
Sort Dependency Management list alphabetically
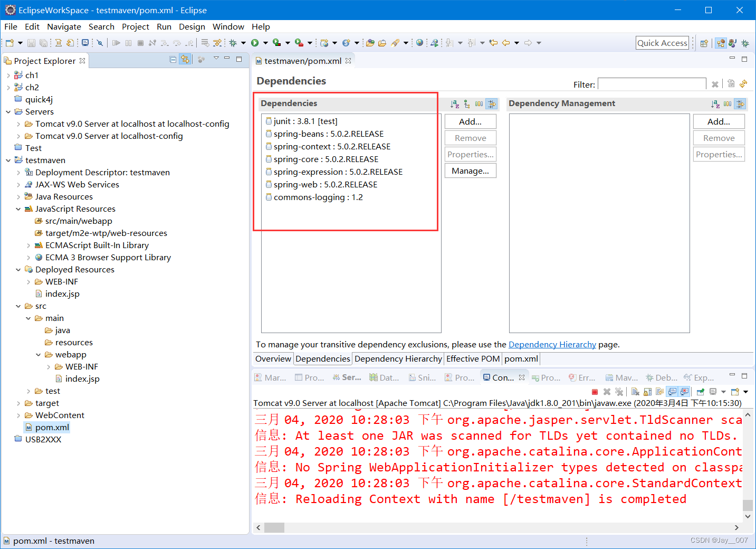(715, 104)
